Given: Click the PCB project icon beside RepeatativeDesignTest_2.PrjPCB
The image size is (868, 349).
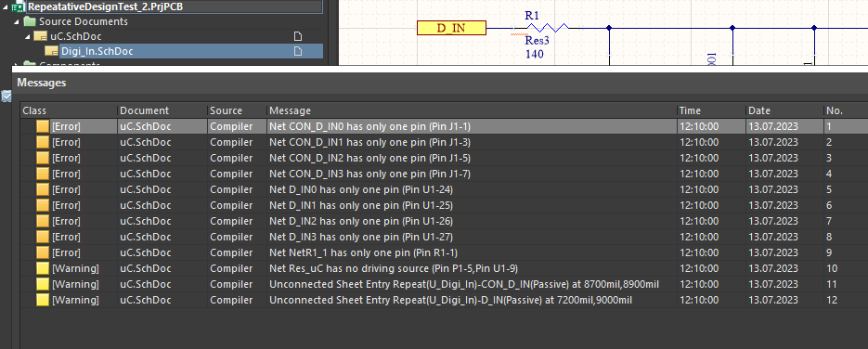Looking at the screenshot, I should [19, 7].
